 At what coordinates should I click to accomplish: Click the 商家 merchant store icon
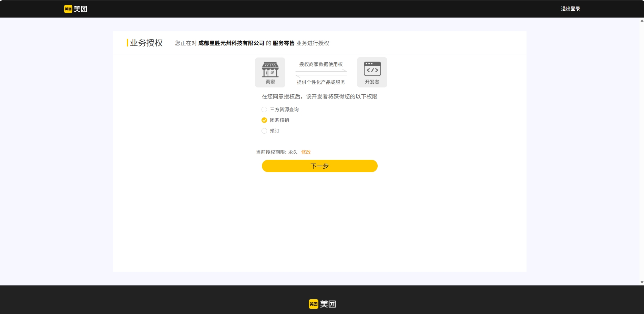[x=270, y=72]
